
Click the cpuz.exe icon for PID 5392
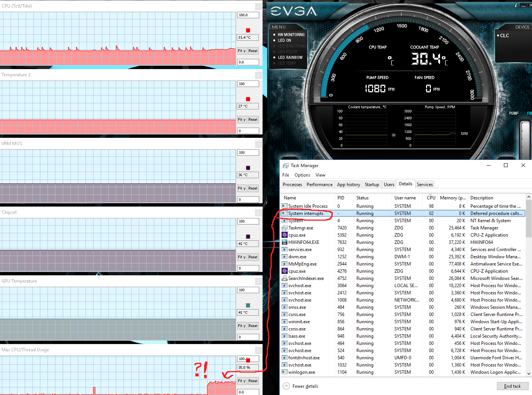(285, 235)
